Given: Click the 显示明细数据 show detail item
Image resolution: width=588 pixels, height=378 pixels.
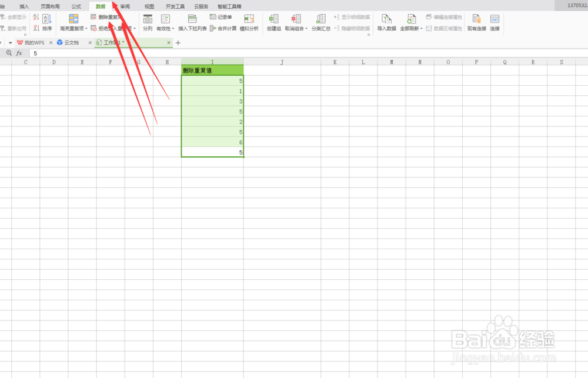Looking at the screenshot, I should (352, 17).
